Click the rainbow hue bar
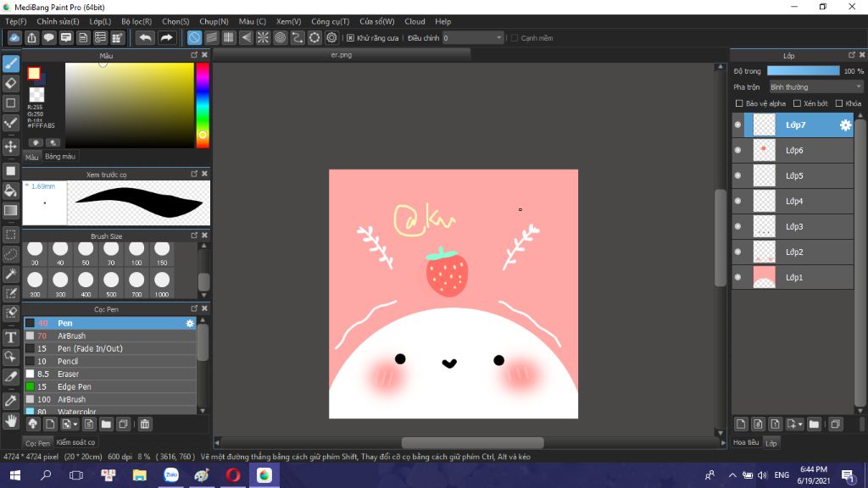Image resolution: width=868 pixels, height=488 pixels. click(x=203, y=105)
